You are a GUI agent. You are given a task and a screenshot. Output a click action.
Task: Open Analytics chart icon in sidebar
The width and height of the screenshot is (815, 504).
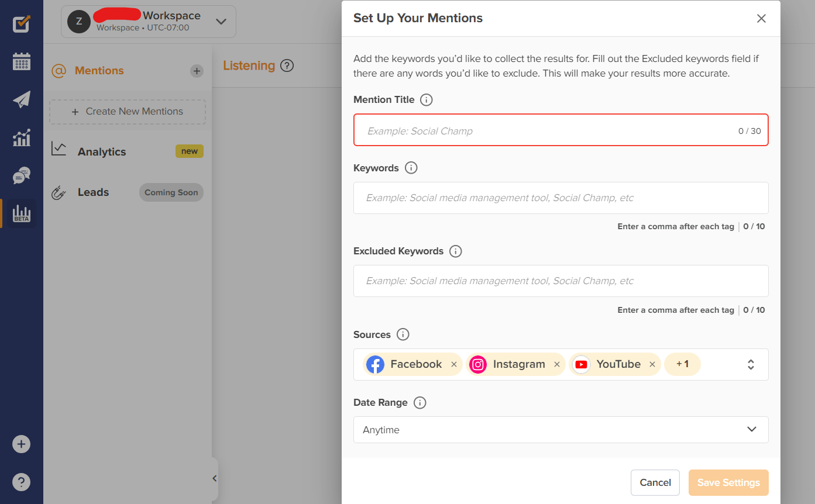[x=21, y=137]
